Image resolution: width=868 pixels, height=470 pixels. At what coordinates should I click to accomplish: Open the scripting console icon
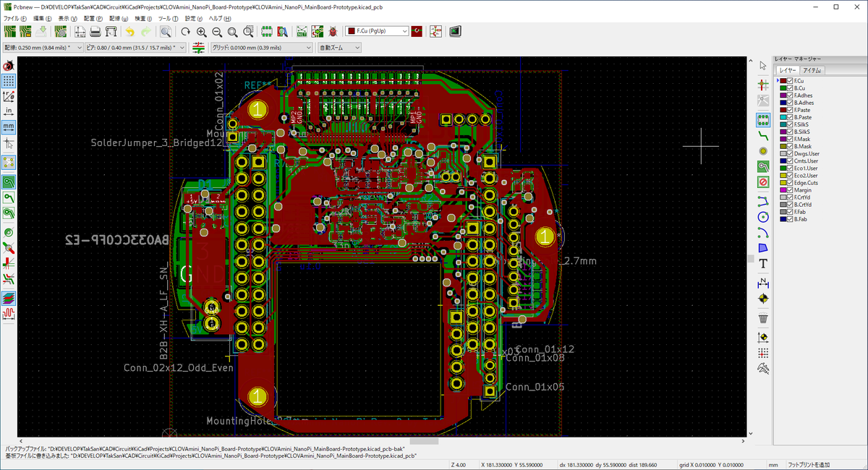coord(455,32)
